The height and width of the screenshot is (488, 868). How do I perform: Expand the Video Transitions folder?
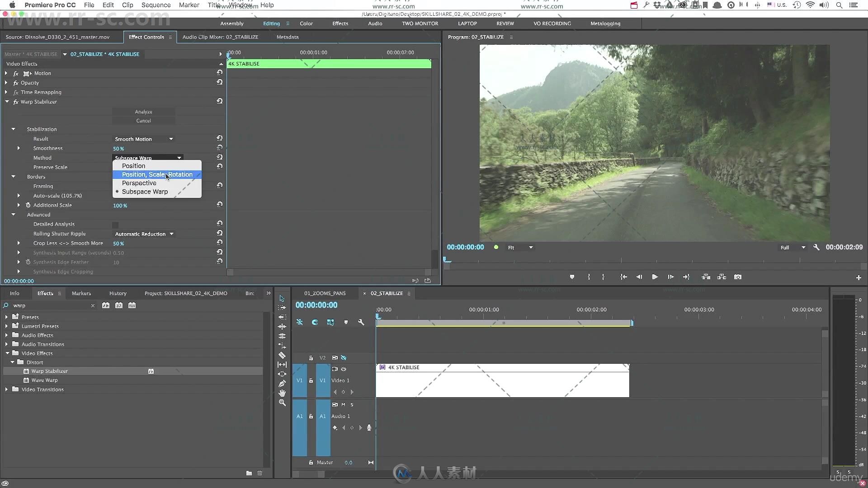coord(6,389)
